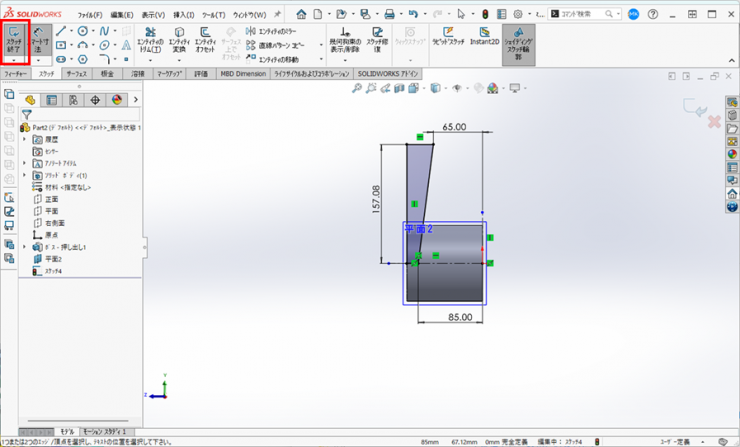
Task: Open the ConfigurationManager tab icon
Action: point(73,100)
